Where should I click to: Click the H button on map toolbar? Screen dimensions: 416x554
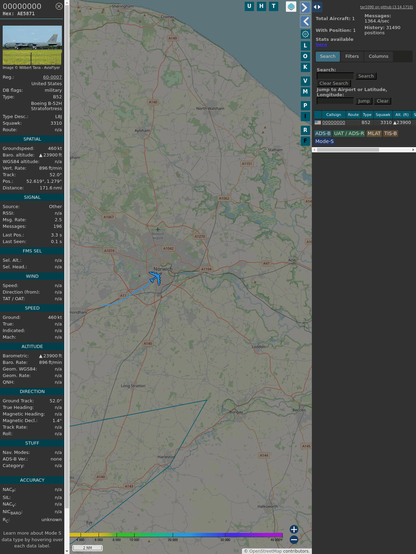(x=261, y=6)
